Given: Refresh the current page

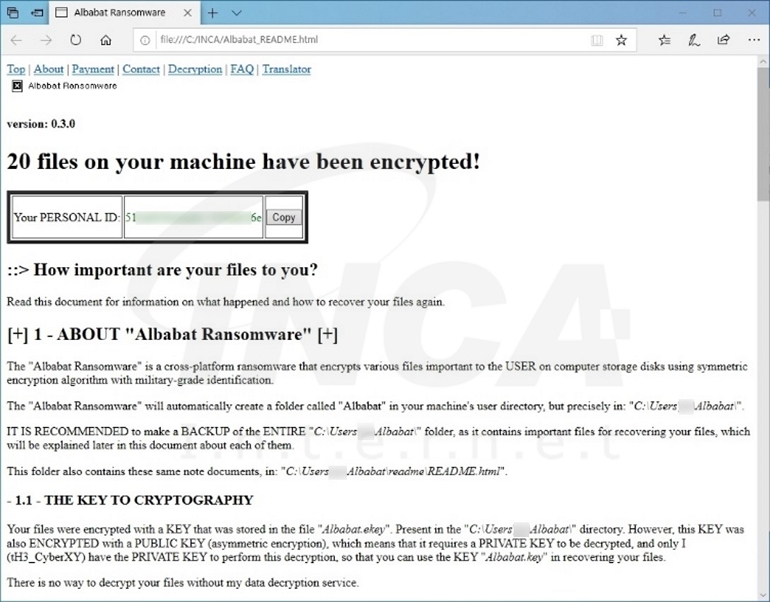Looking at the screenshot, I should click(76, 40).
